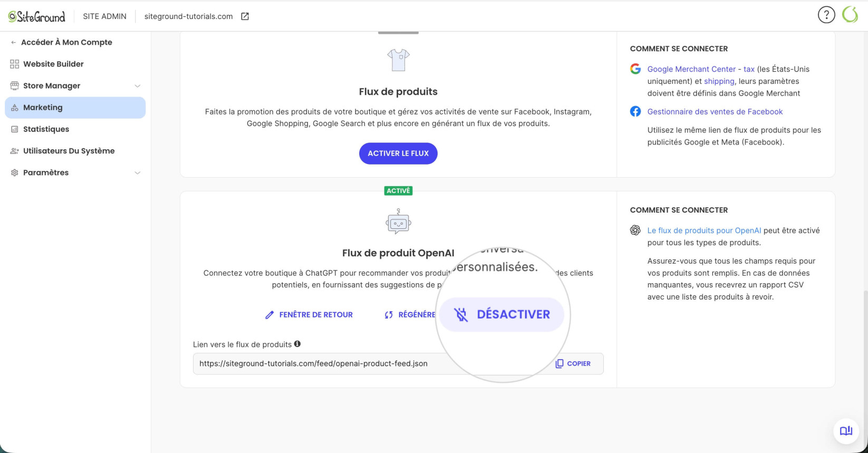868x453 pixels.
Task: Click Comment se connecter heading by Google links
Action: [679, 49]
